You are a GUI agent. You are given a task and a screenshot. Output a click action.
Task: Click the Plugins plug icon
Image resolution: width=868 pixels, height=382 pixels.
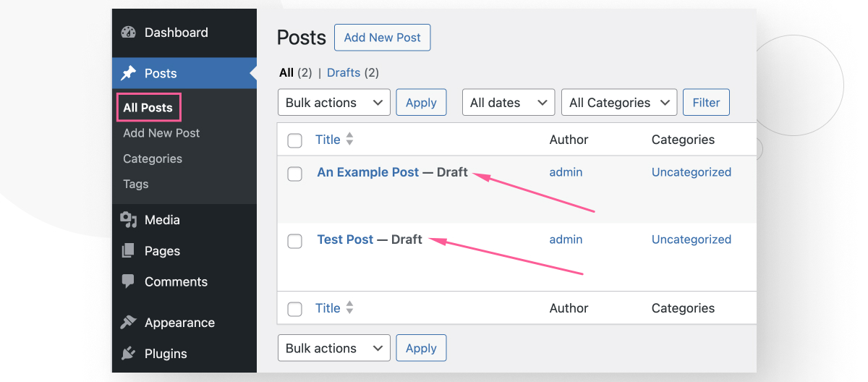pos(128,354)
